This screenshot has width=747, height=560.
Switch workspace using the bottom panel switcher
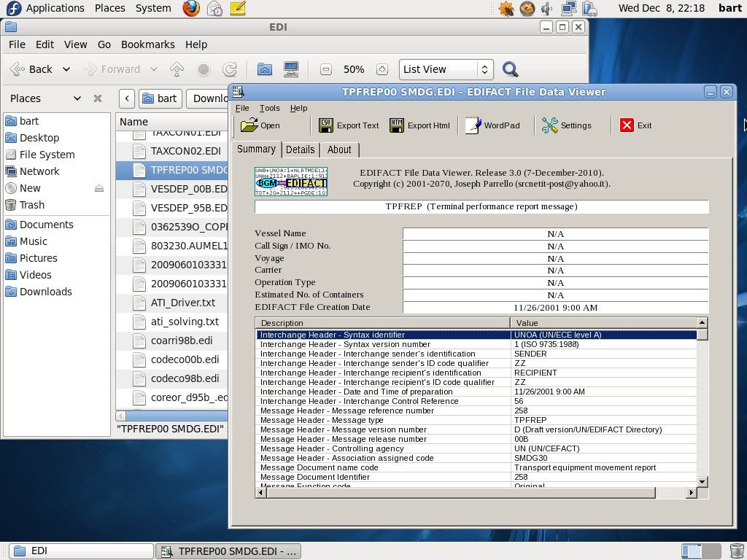tap(701, 551)
